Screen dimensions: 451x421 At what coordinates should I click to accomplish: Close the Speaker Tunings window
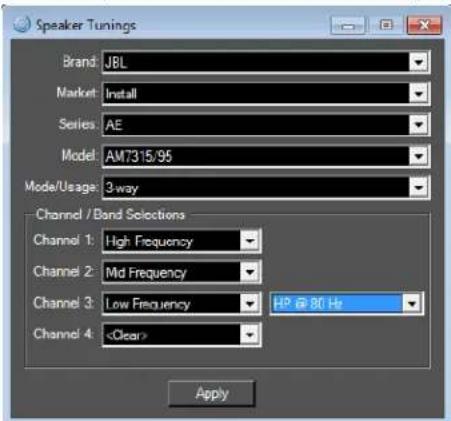[x=424, y=25]
